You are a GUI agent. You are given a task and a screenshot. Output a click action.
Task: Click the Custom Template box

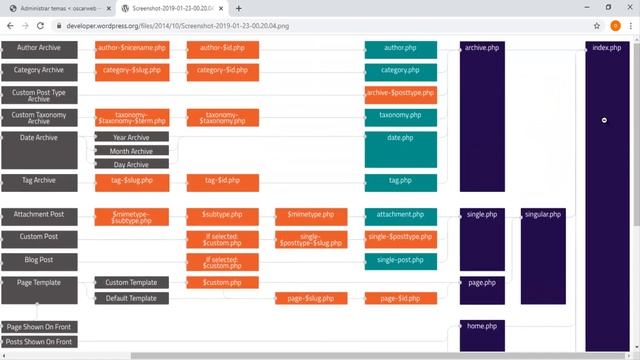[132, 282]
